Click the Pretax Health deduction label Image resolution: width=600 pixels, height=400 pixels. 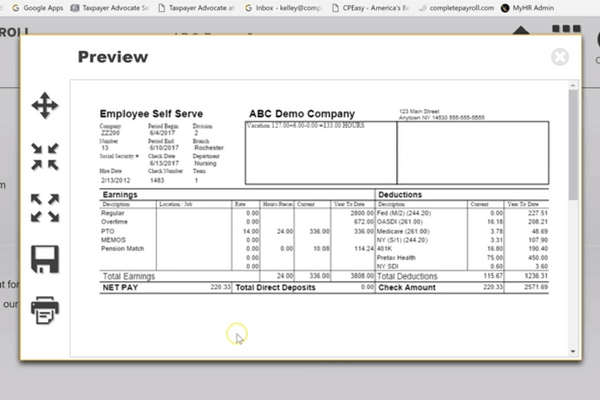396,258
